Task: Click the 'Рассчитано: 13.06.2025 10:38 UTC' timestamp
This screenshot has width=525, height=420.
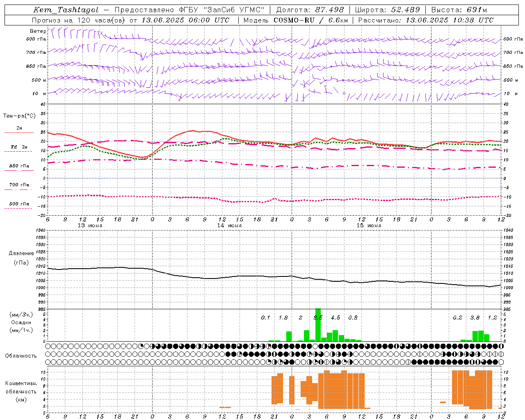Action: pyautogui.click(x=426, y=20)
